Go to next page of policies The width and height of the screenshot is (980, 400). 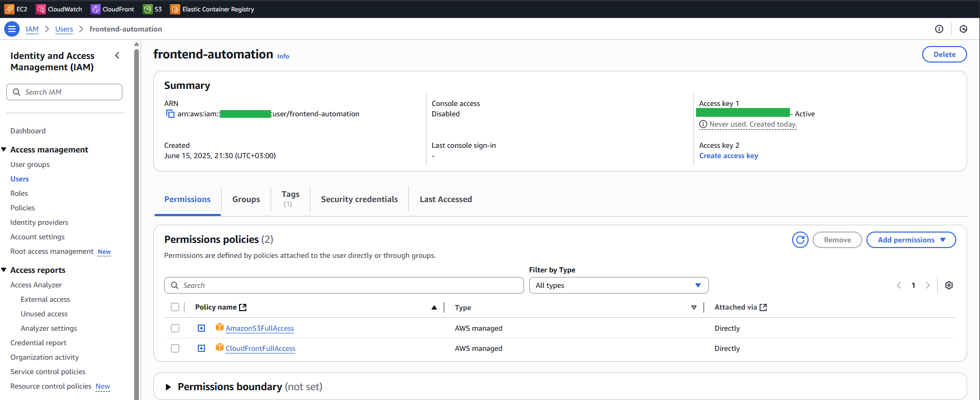click(928, 285)
